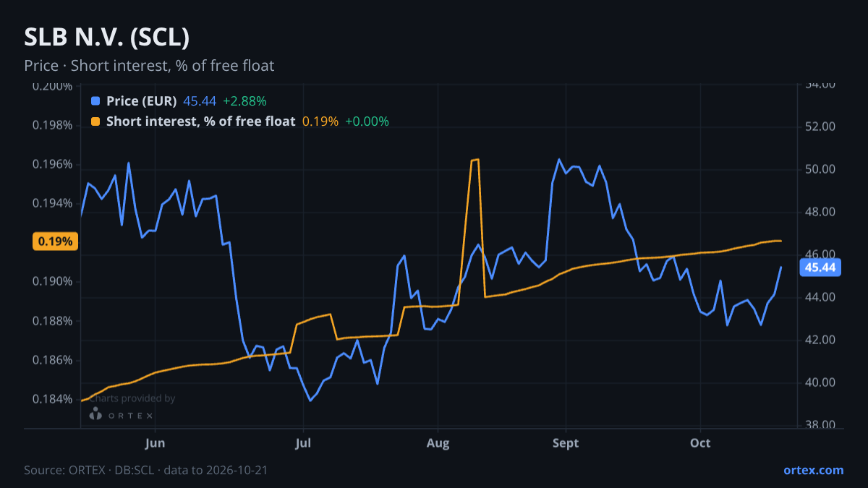The width and height of the screenshot is (868, 488).
Task: Click the SLB N.V. (SCL) chart title
Action: pyautogui.click(x=107, y=37)
